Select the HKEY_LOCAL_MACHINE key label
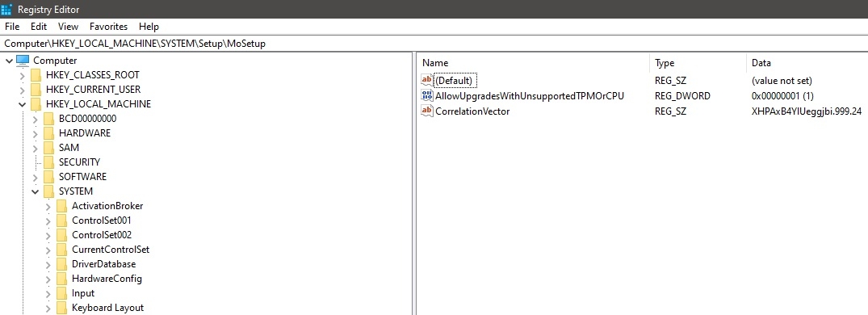Screen dimensions: 868x315 pos(99,104)
